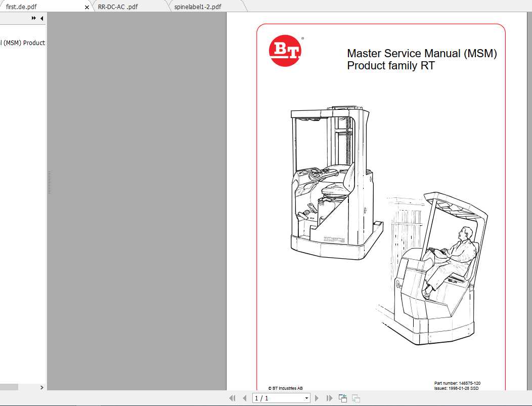Select the (MSM) Product bookmark entry
The width and height of the screenshot is (532, 406).
(x=23, y=43)
